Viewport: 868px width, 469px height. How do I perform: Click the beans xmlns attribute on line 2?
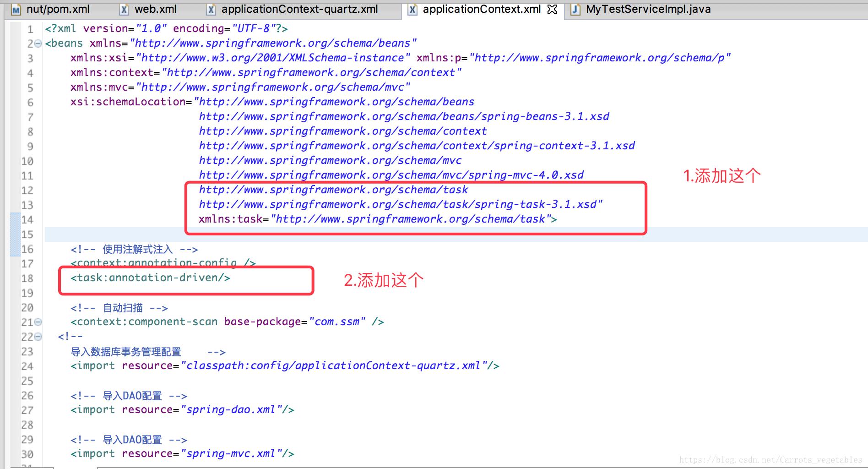click(253, 43)
